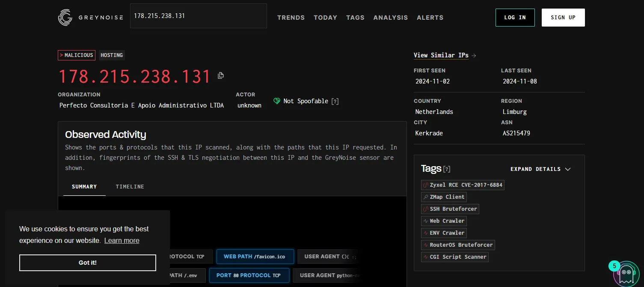The width and height of the screenshot is (644, 287).
Task: Open the Trends menu item
Action: pos(291,18)
